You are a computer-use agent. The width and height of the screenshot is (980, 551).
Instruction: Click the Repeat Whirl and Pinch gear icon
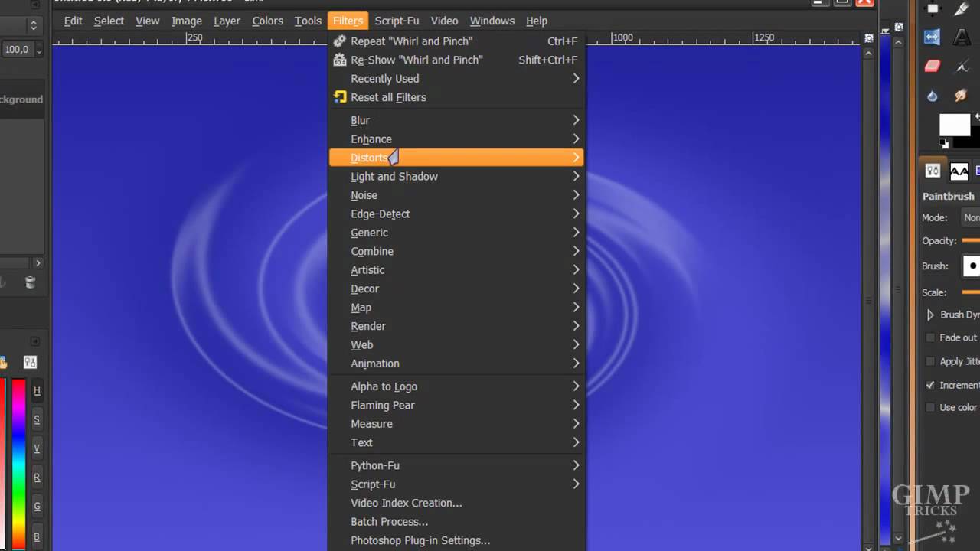click(340, 41)
